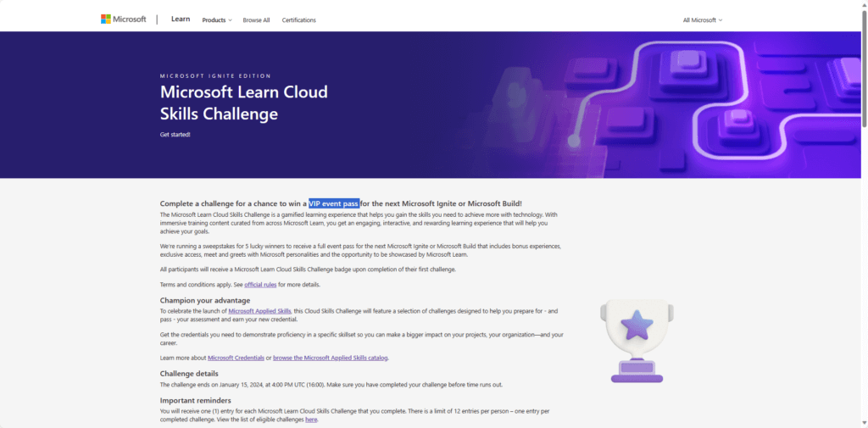Click the highlighted 'VIP event pass' text

(334, 203)
